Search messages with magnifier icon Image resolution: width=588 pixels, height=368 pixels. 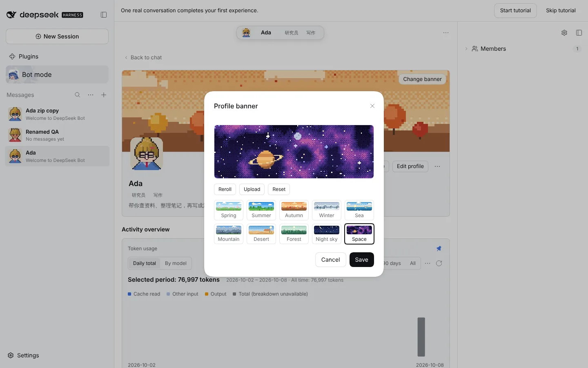pyautogui.click(x=78, y=95)
